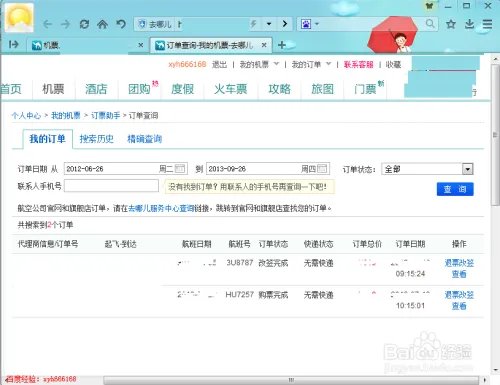Click the horizontal scrollbar at bottom

click(291, 380)
